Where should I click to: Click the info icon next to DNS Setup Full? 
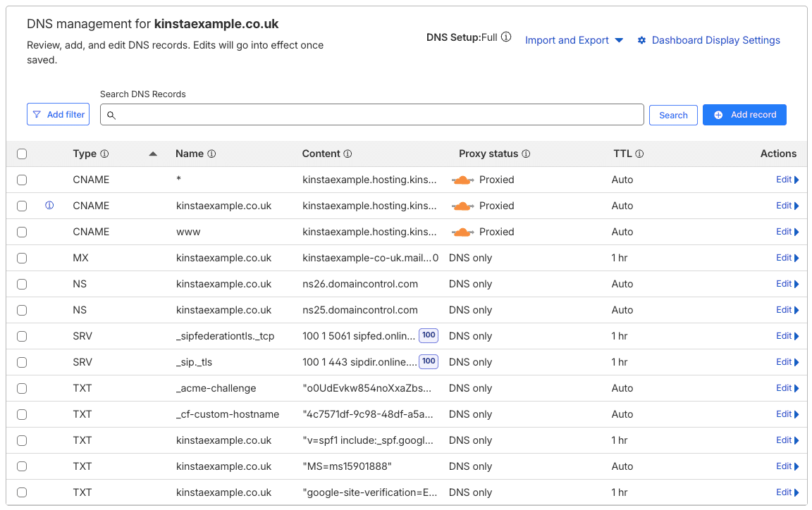pos(507,37)
